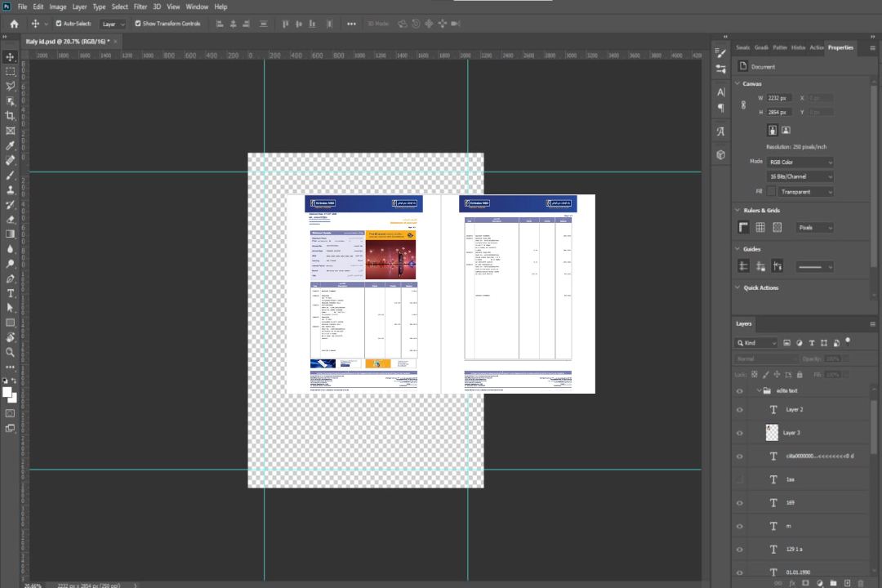Open the File menu
This screenshot has height=588, width=882.
click(23, 7)
